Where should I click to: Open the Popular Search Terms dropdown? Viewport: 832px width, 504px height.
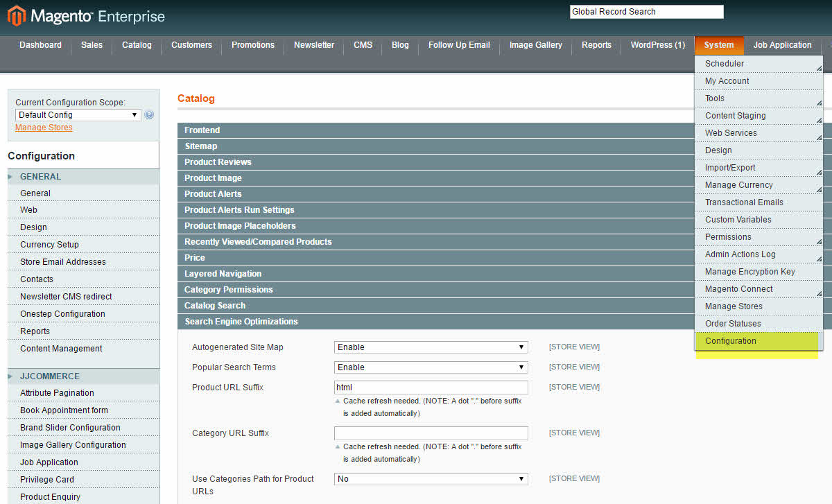[431, 367]
